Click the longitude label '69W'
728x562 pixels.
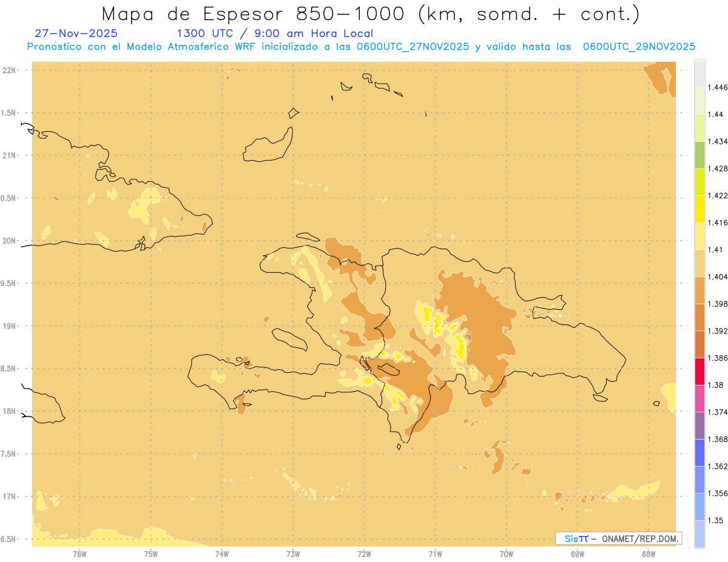pos(578,554)
